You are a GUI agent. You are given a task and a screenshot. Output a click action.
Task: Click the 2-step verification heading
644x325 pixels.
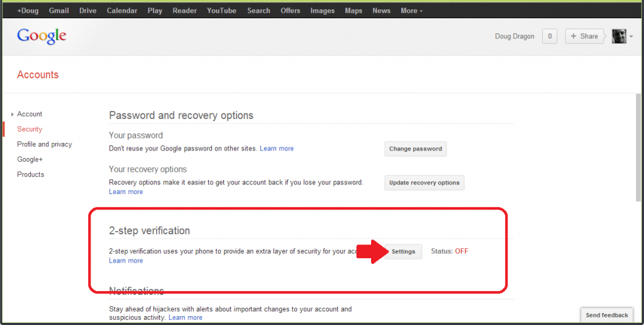[150, 231]
